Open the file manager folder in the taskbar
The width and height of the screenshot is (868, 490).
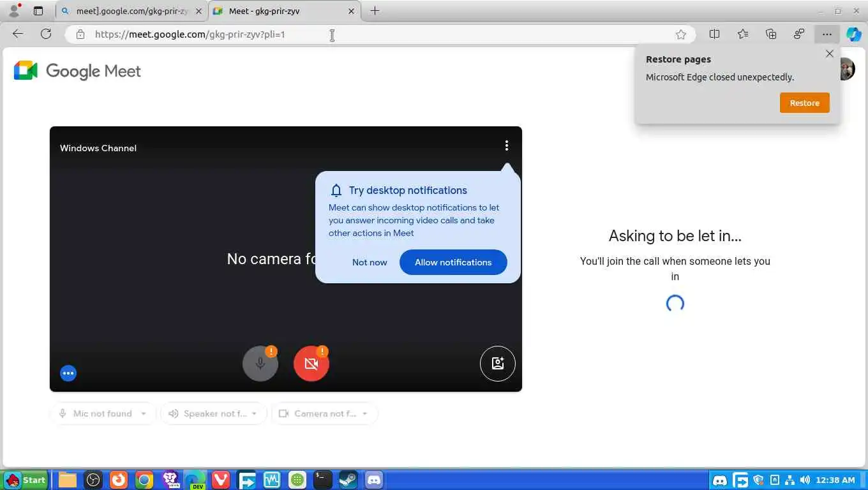coord(68,480)
